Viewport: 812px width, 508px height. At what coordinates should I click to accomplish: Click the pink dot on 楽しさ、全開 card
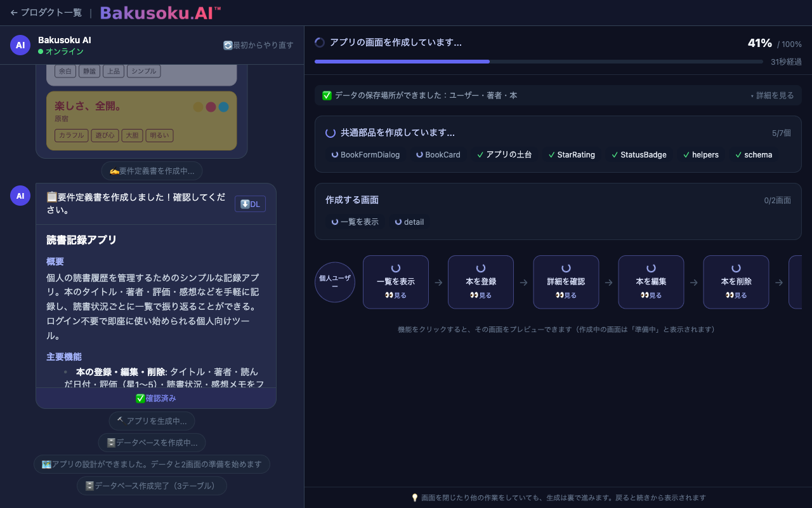point(211,107)
